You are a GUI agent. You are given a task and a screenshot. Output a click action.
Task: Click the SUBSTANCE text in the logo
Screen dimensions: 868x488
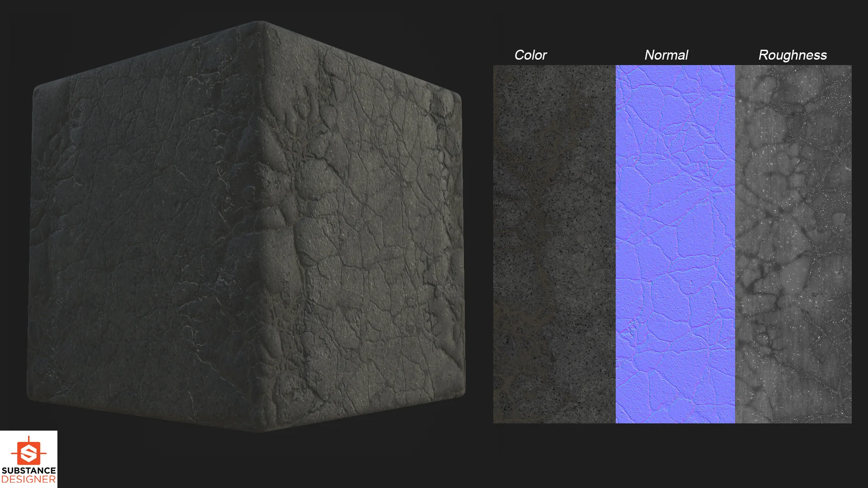click(x=28, y=471)
